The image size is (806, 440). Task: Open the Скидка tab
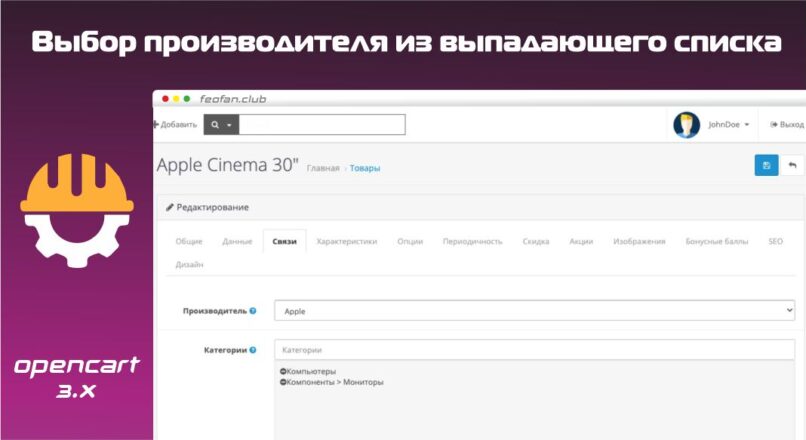tap(536, 241)
